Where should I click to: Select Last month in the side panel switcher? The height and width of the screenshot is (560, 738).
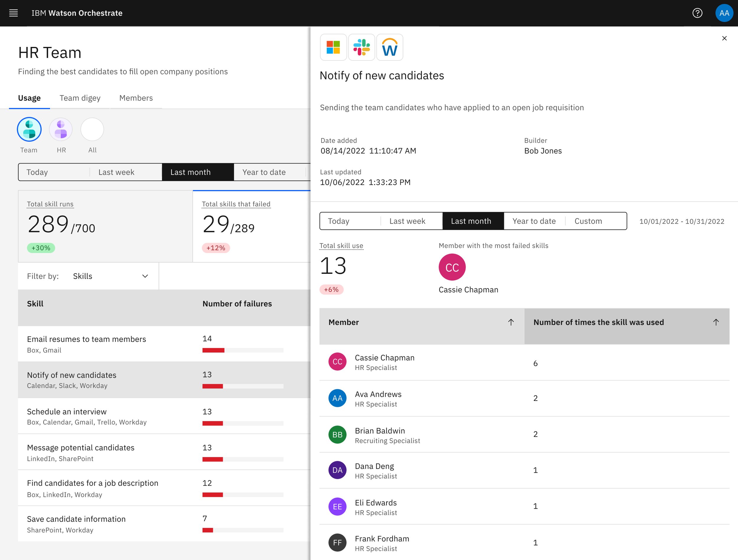point(473,221)
